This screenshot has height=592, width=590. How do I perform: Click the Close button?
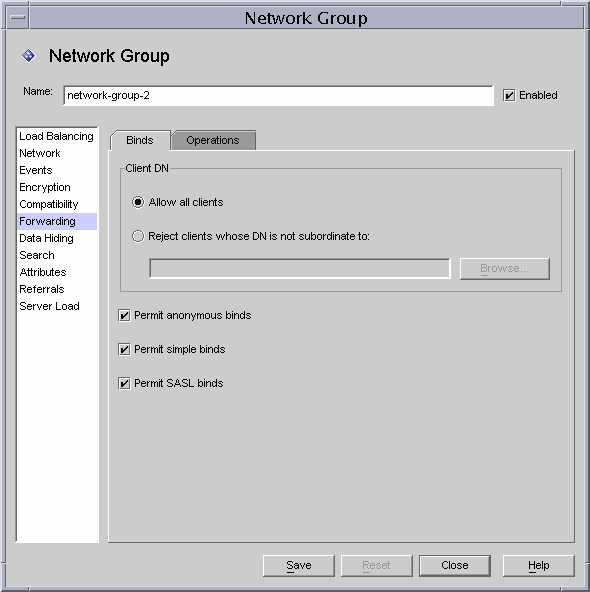pyautogui.click(x=454, y=566)
